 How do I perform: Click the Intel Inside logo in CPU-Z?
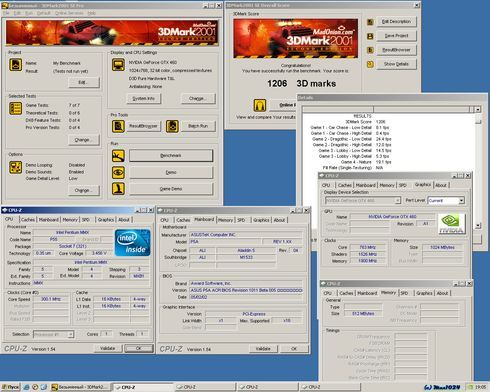pos(132,243)
